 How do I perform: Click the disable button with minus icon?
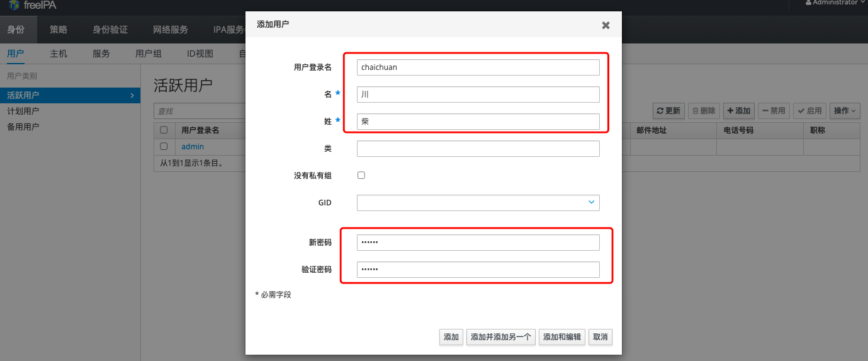774,111
